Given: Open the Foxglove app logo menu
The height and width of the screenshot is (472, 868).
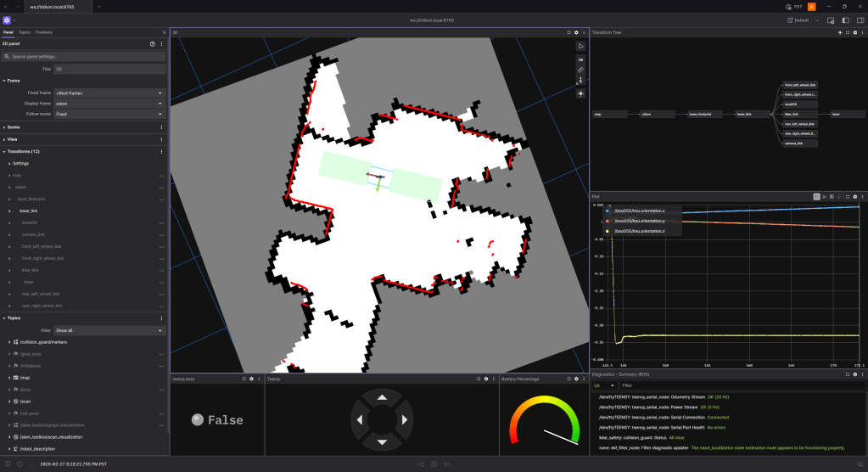Looking at the screenshot, I should pos(7,20).
